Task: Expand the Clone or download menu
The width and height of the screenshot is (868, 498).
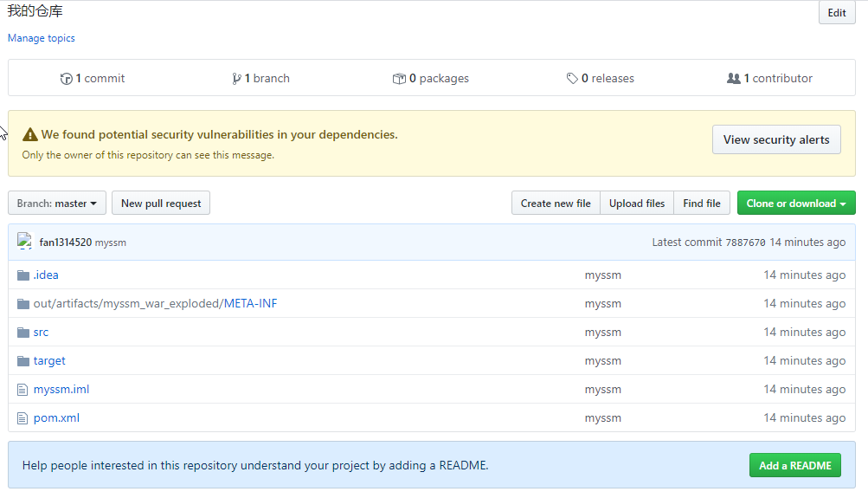Action: pos(796,204)
